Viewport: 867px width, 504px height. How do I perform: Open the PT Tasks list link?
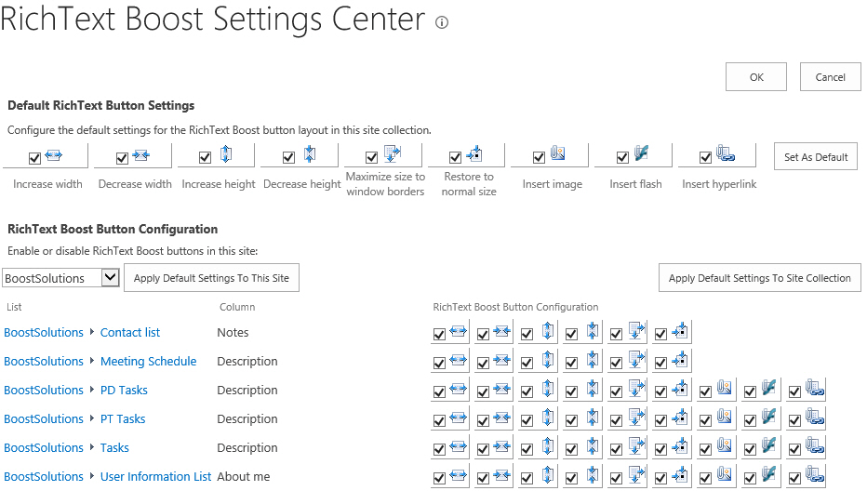[123, 418]
